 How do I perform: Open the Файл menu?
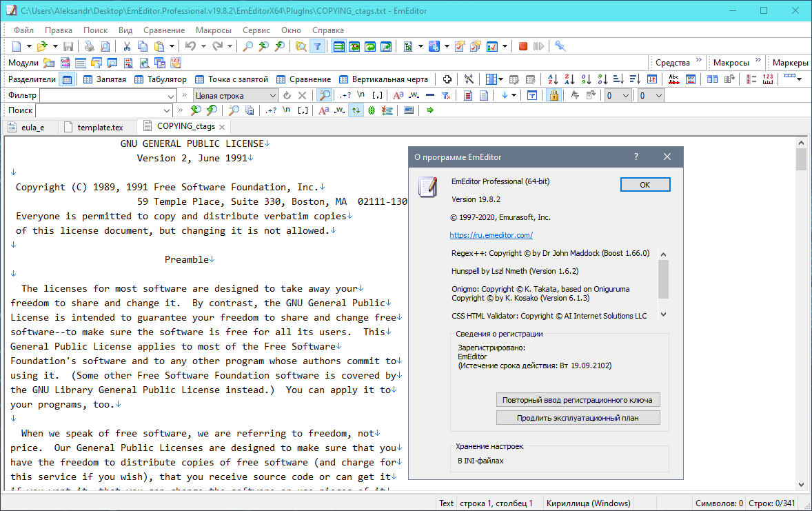pyautogui.click(x=24, y=30)
